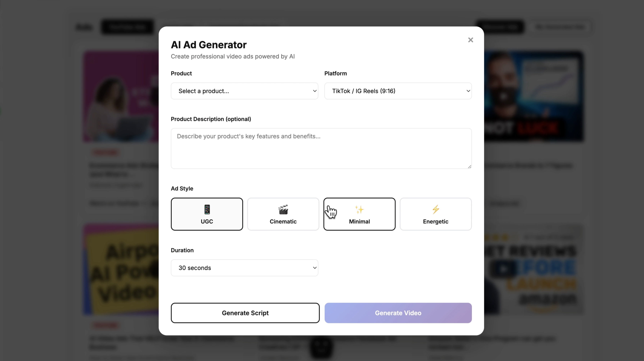The height and width of the screenshot is (361, 644).
Task: Click the Platform dropdown chevron arrow
Action: coord(468,91)
